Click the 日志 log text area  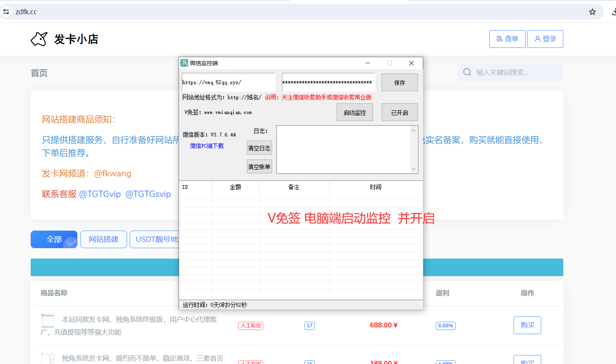[x=344, y=149]
